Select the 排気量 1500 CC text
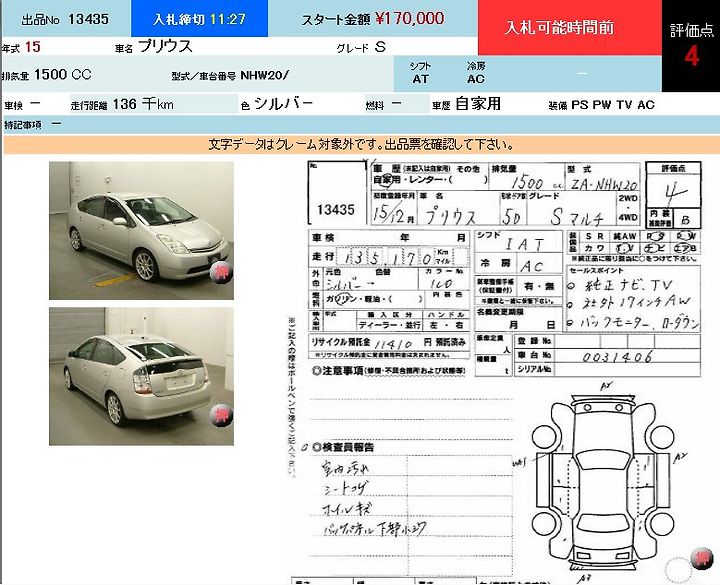 [62, 74]
